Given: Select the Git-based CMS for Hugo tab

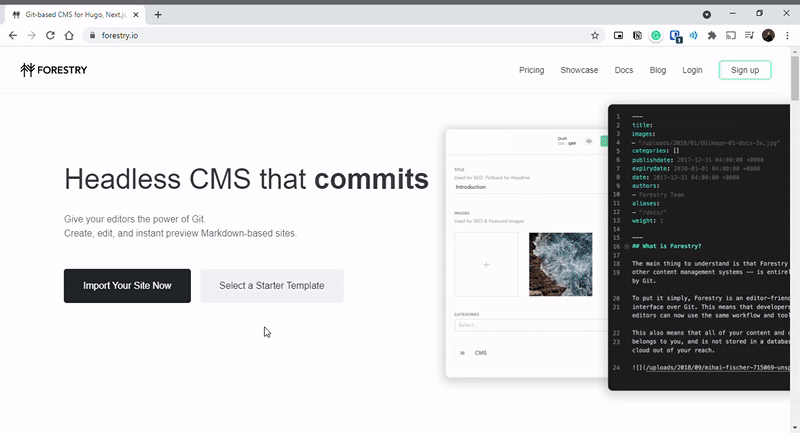Looking at the screenshot, I should (x=75, y=15).
